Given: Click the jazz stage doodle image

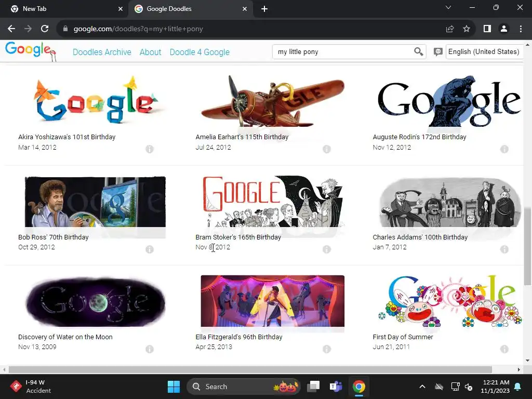Looking at the screenshot, I should 272,301.
